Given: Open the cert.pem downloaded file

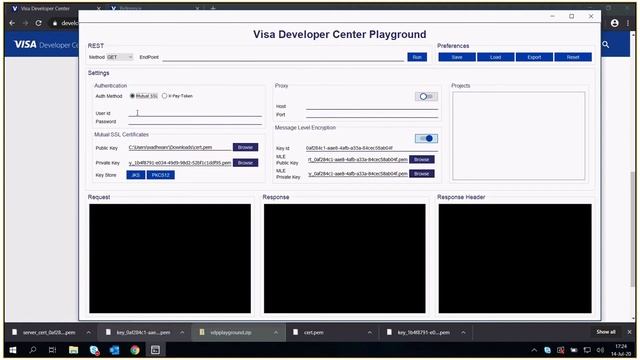Looking at the screenshot, I should [313, 332].
